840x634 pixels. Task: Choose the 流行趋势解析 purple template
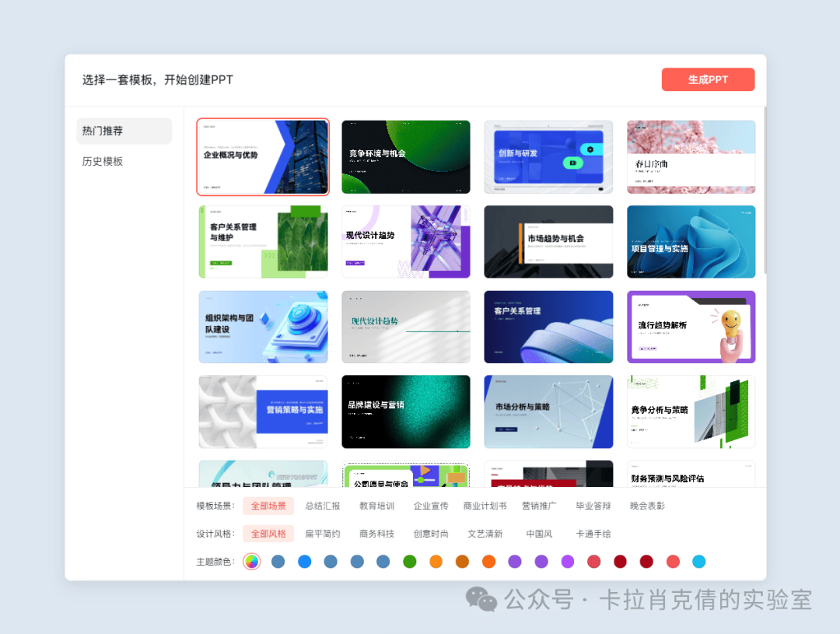[x=691, y=327]
